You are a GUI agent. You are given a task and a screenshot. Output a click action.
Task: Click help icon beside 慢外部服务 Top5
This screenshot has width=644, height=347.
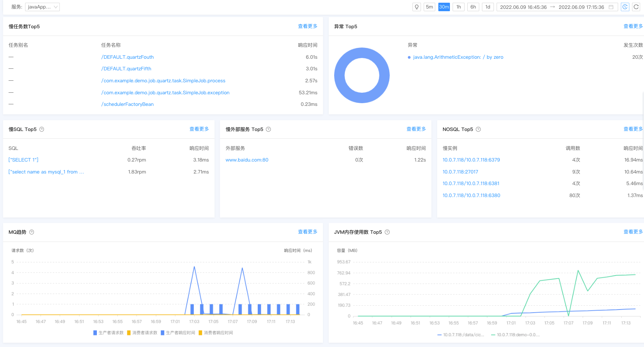pos(269,129)
